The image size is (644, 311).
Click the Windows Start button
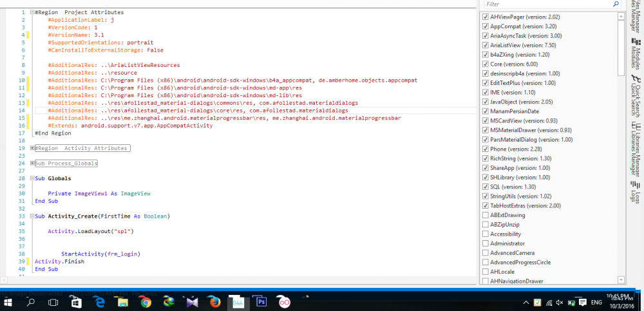8,301
